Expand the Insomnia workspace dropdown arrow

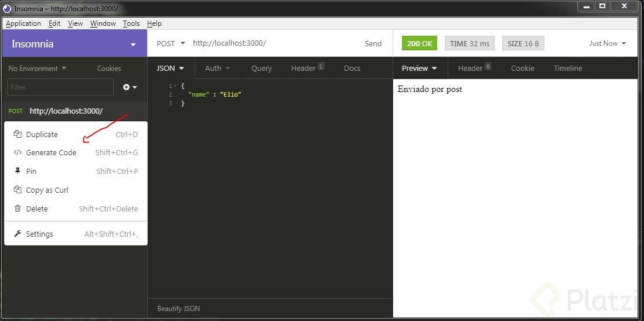point(133,45)
